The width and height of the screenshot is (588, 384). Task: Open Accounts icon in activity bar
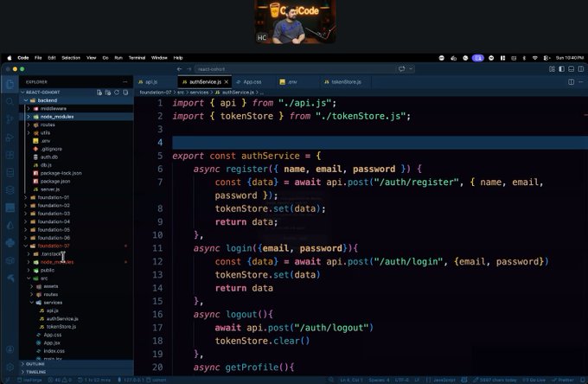click(x=10, y=349)
